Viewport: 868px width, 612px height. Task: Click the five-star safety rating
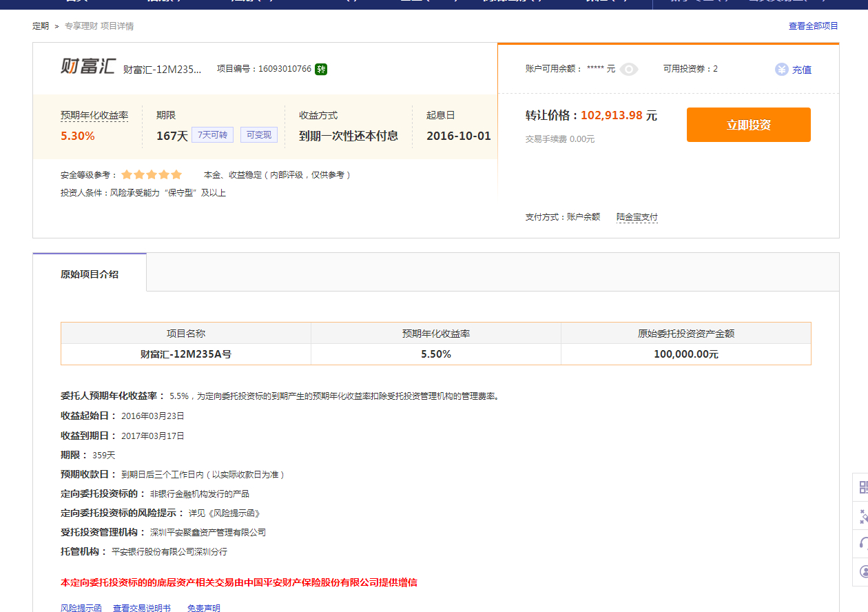coord(152,175)
